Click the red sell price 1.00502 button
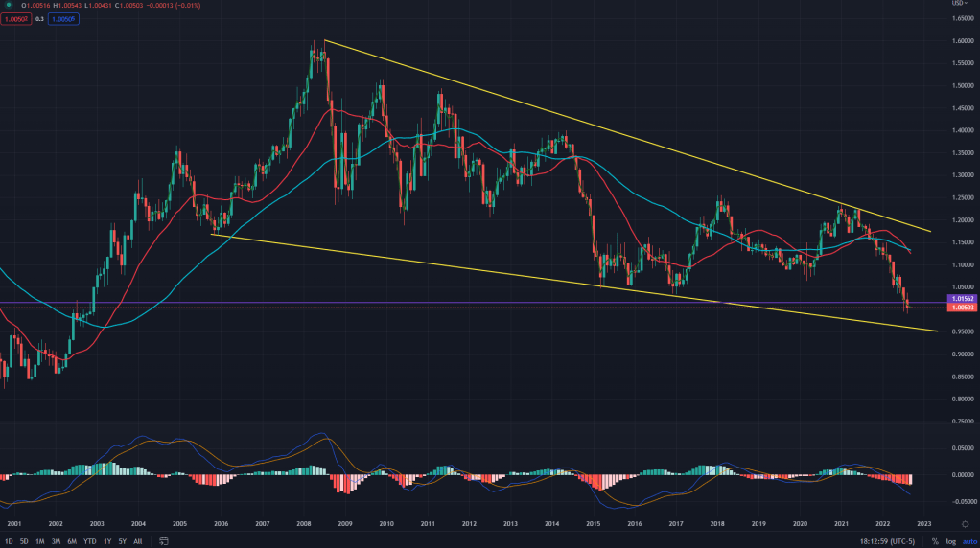This screenshot has height=548, width=980. tap(16, 18)
